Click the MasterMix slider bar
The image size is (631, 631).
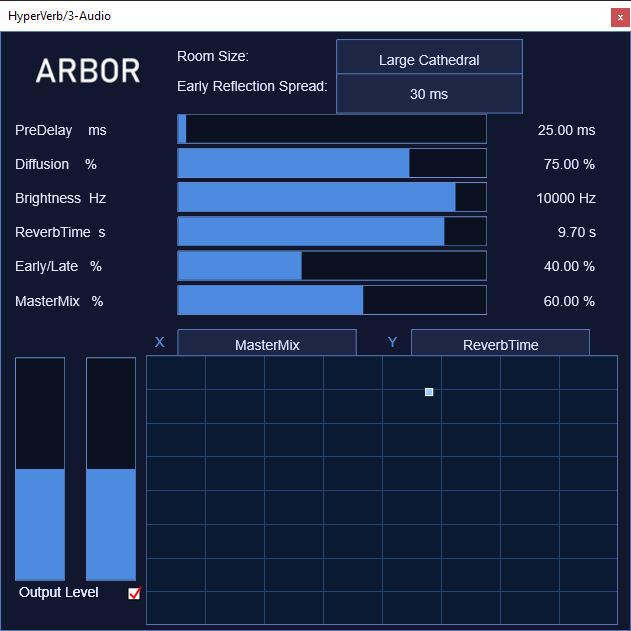coord(332,300)
